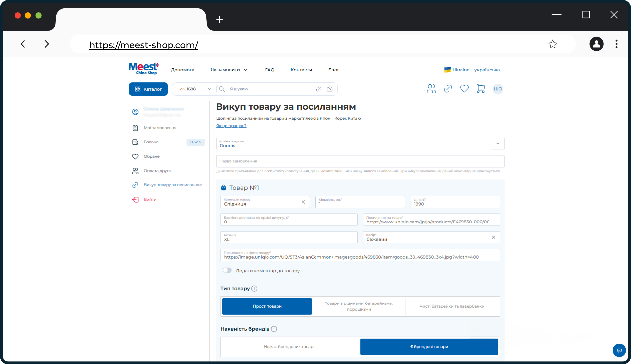The image size is (631, 364).
Task: Click the link purchase icon in header
Action: tap(448, 89)
